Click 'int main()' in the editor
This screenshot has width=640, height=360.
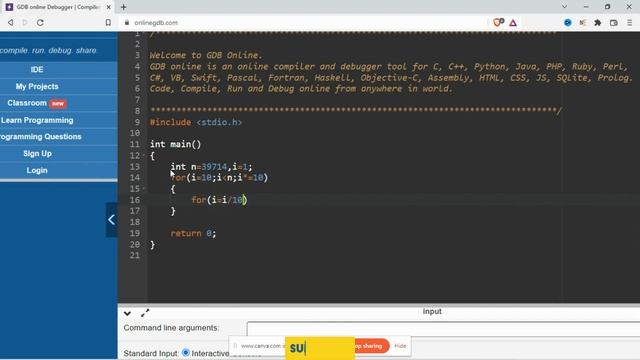click(x=176, y=144)
